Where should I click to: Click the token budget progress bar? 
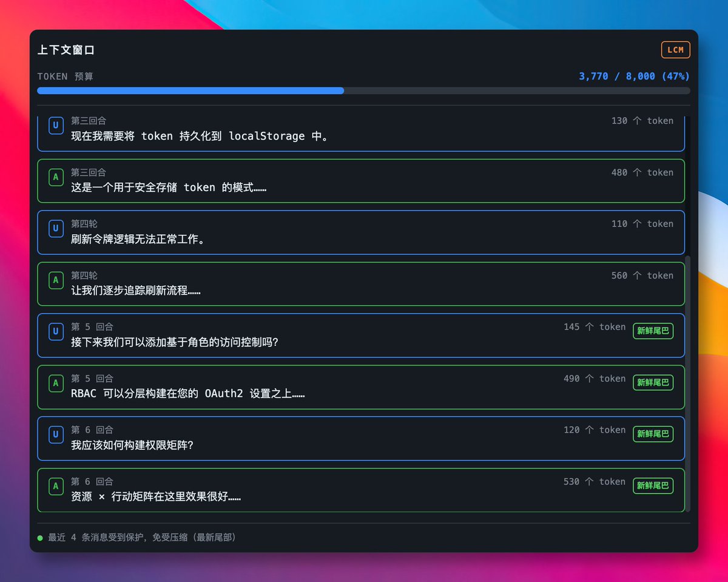click(x=363, y=90)
